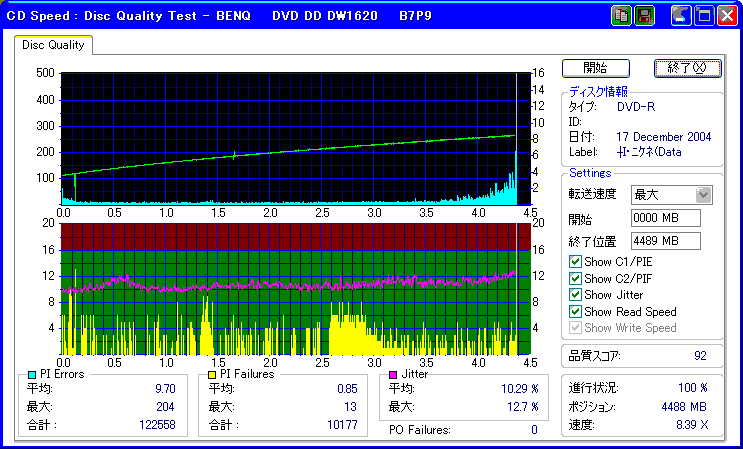Screen dimensions: 743x449
Task: Click the 終了位置 field 4489 MB
Action: pyautogui.click(x=666, y=241)
